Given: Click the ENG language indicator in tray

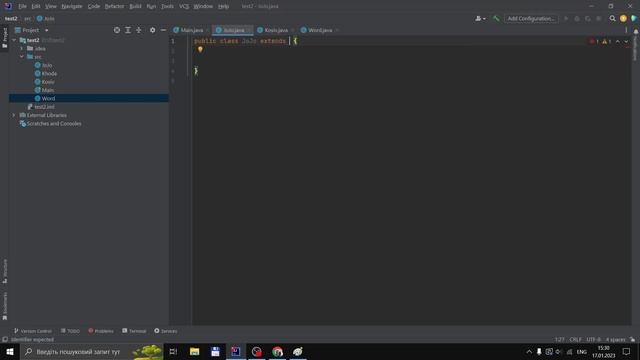Looking at the screenshot, I should point(582,351).
